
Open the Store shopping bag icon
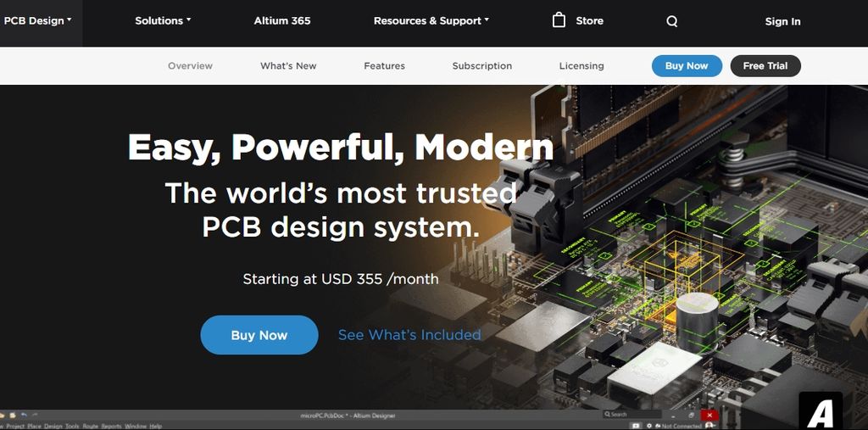(x=559, y=20)
